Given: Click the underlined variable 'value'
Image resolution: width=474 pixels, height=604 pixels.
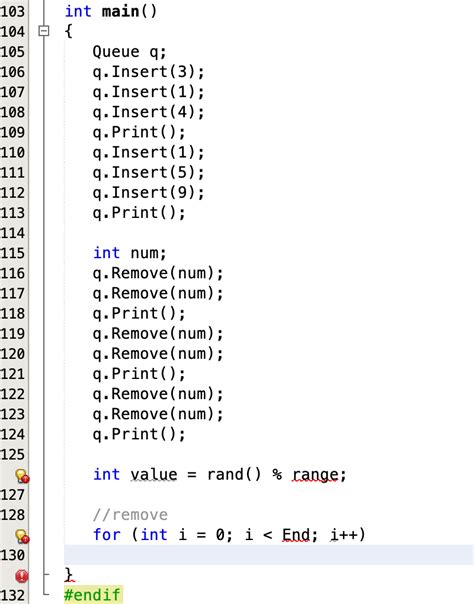Looking at the screenshot, I should click(154, 475).
